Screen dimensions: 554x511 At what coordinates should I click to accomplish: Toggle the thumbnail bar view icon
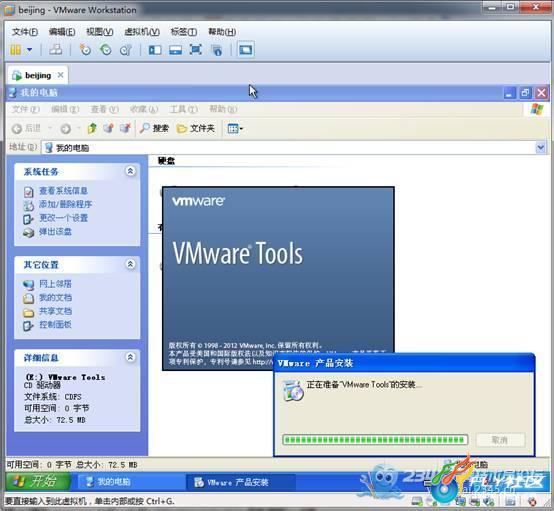coord(175,50)
